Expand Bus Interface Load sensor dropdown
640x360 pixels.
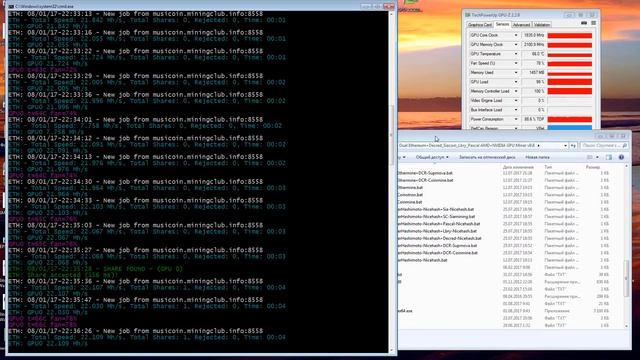pos(516,110)
